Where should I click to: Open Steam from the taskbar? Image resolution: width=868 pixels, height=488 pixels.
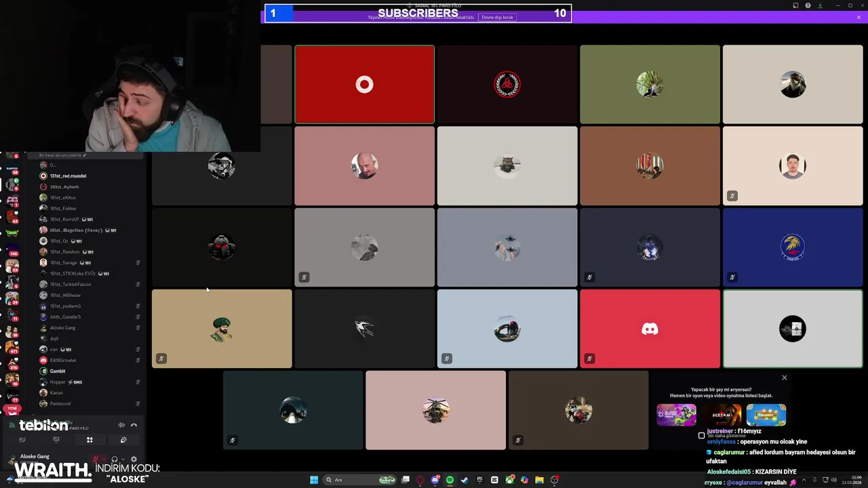[x=465, y=480]
